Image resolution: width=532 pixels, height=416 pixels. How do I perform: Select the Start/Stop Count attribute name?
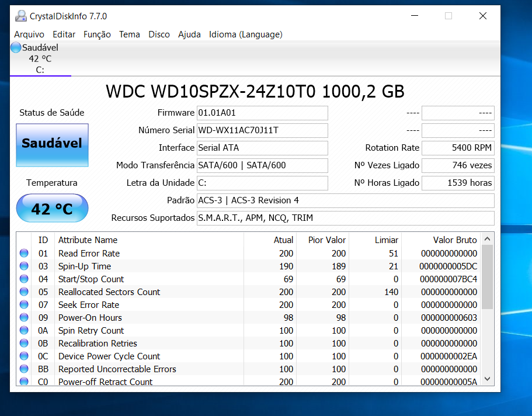point(91,279)
